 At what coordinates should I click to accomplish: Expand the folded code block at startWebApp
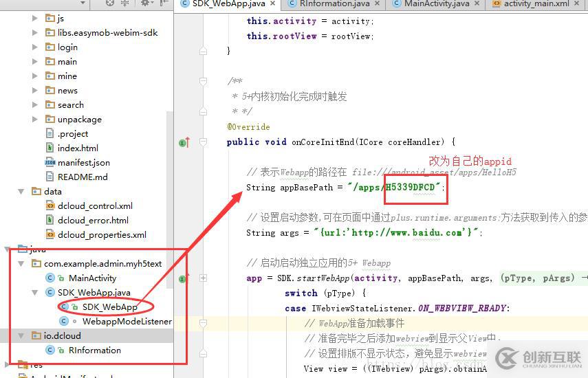[204, 278]
